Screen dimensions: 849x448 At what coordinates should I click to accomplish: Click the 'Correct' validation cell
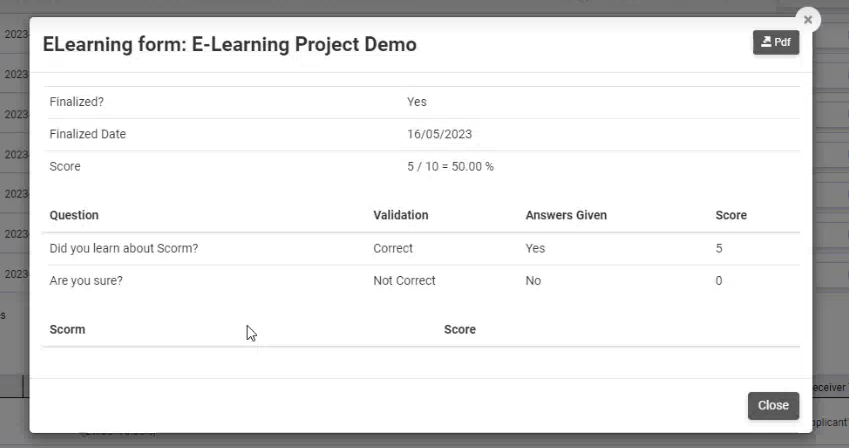pos(393,249)
